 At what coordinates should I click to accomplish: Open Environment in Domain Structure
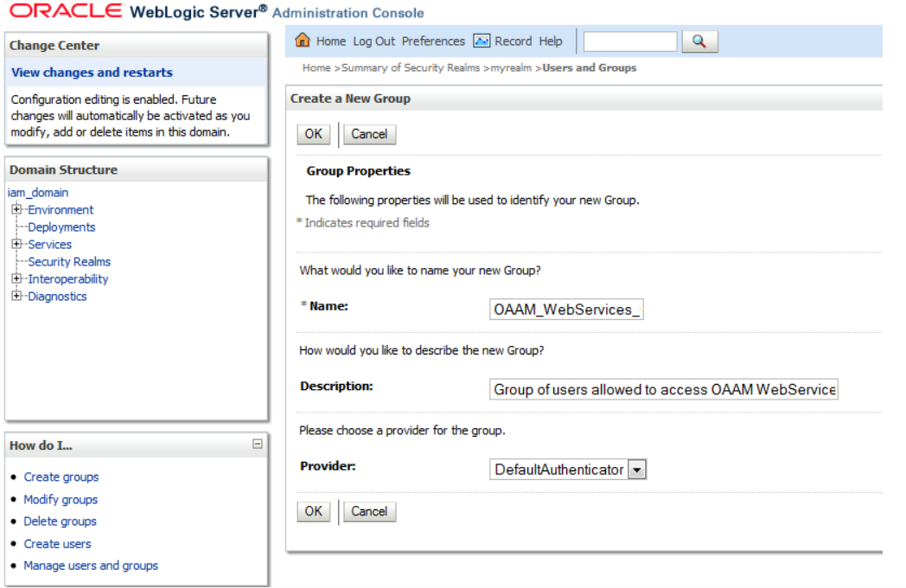point(61,210)
